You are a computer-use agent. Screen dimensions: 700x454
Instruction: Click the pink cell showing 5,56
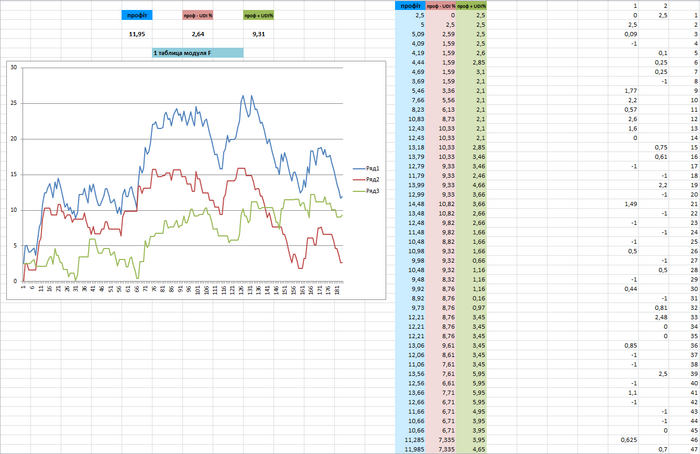(441, 100)
